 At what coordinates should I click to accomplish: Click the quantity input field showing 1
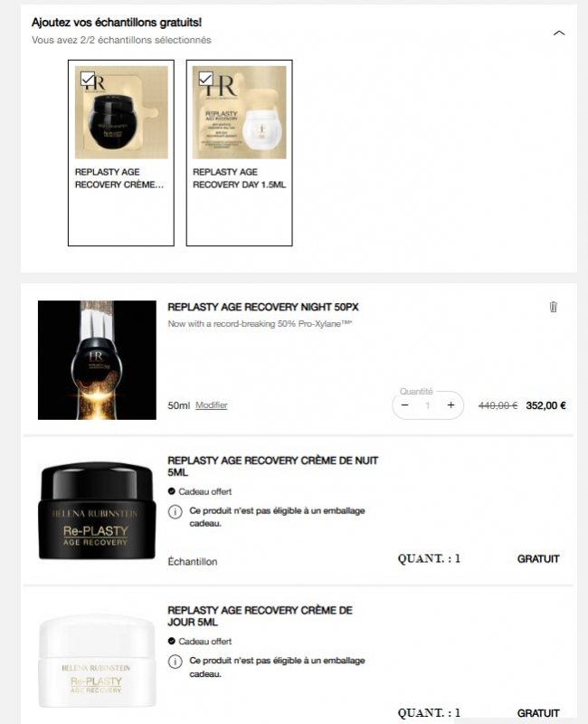pos(428,405)
